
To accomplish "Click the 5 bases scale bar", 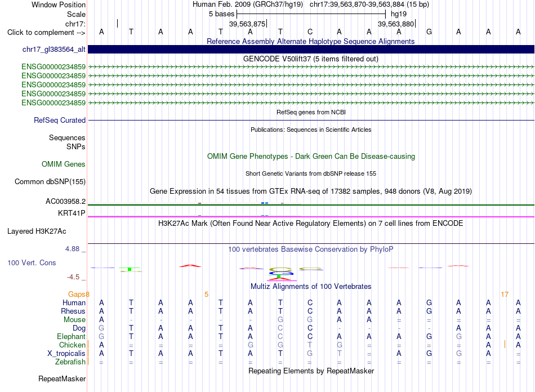I will coord(311,14).
